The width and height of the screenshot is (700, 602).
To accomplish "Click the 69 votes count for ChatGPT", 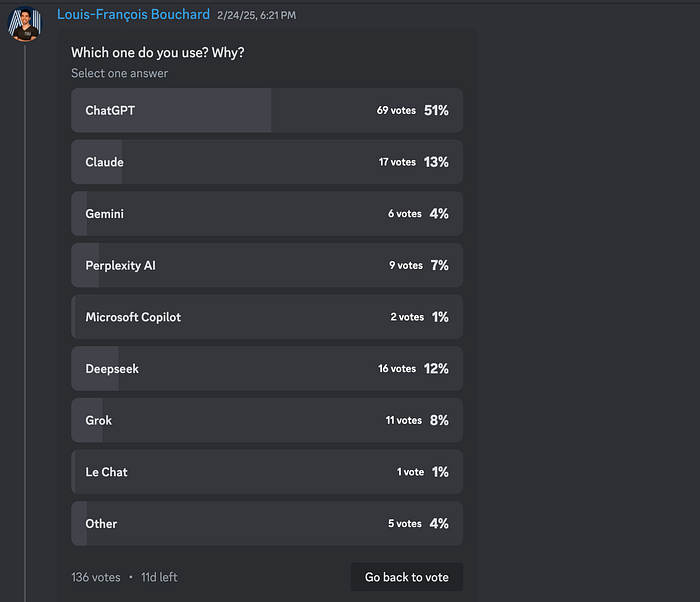I will coord(396,111).
